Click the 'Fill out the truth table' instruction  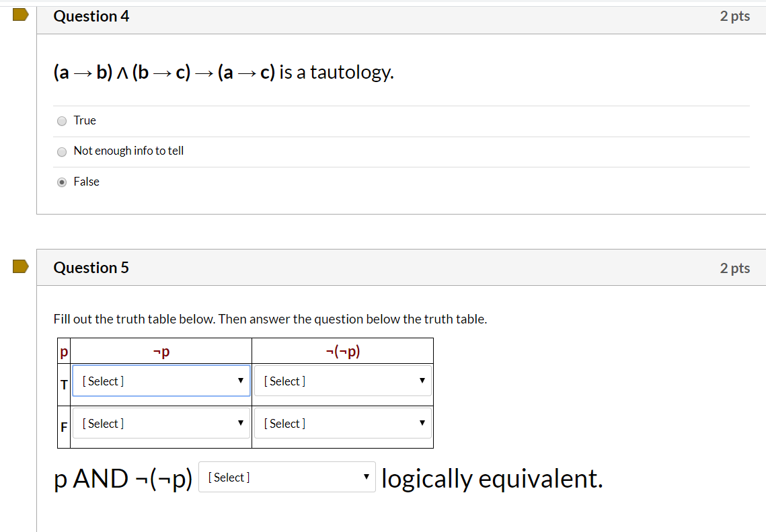click(x=270, y=319)
